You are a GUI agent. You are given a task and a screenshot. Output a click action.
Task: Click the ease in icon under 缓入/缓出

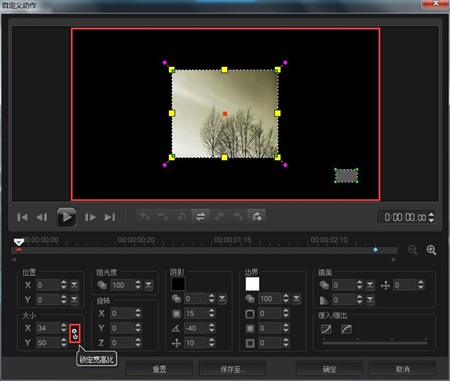[x=326, y=329]
